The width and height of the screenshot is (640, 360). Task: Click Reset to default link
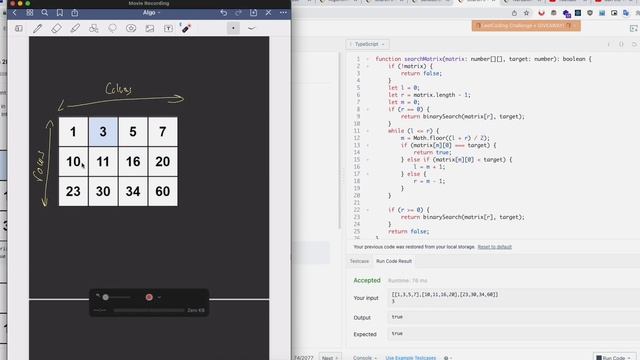coord(494,247)
